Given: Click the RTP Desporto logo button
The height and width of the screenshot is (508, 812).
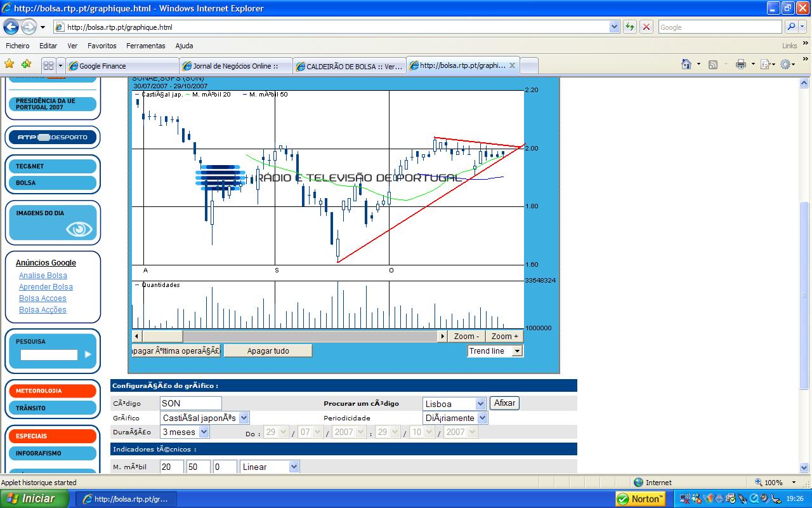Looking at the screenshot, I should point(53,137).
